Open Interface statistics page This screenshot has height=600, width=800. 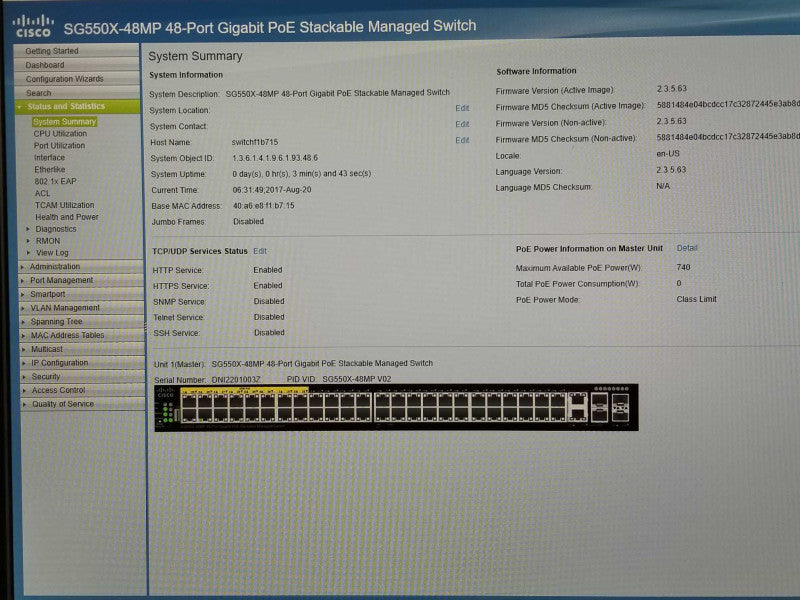tap(49, 158)
